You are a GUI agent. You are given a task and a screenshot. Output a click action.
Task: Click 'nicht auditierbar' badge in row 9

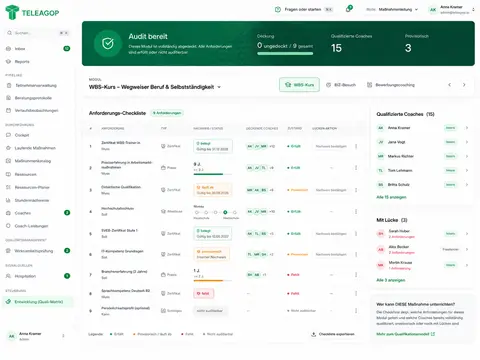click(210, 311)
